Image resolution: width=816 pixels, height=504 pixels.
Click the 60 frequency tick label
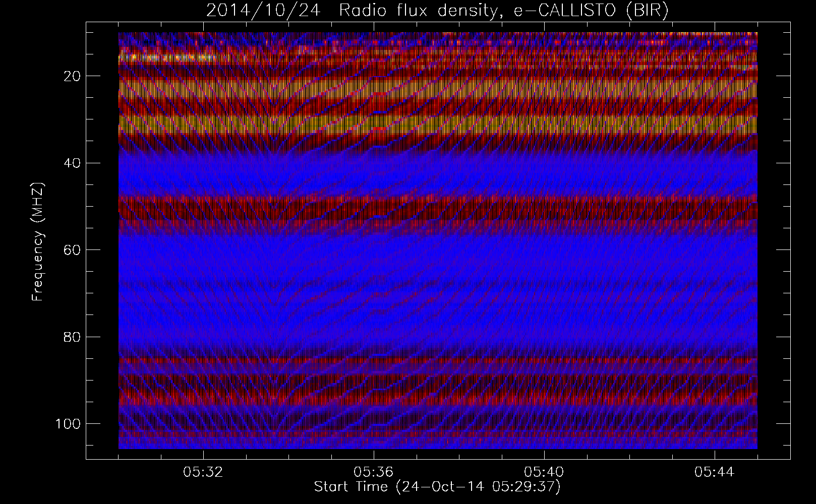click(72, 249)
